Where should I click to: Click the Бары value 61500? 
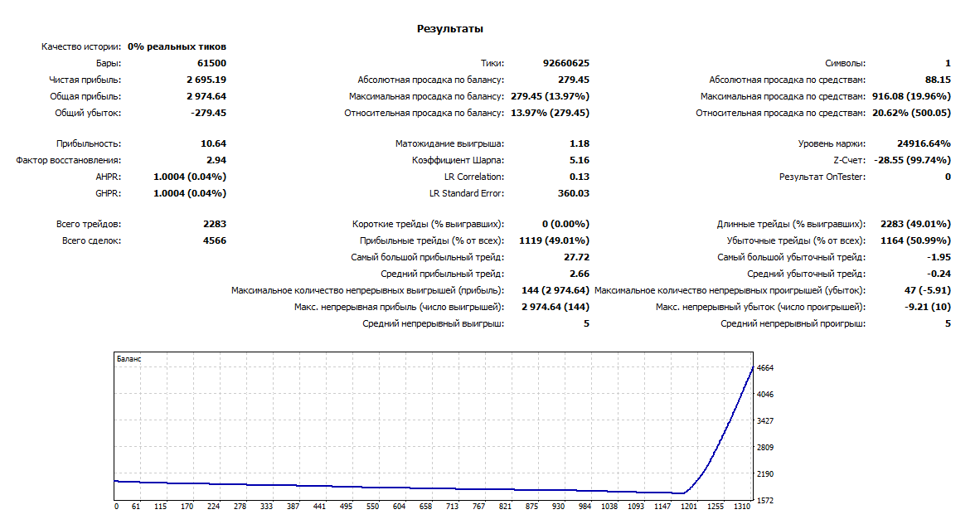point(211,63)
